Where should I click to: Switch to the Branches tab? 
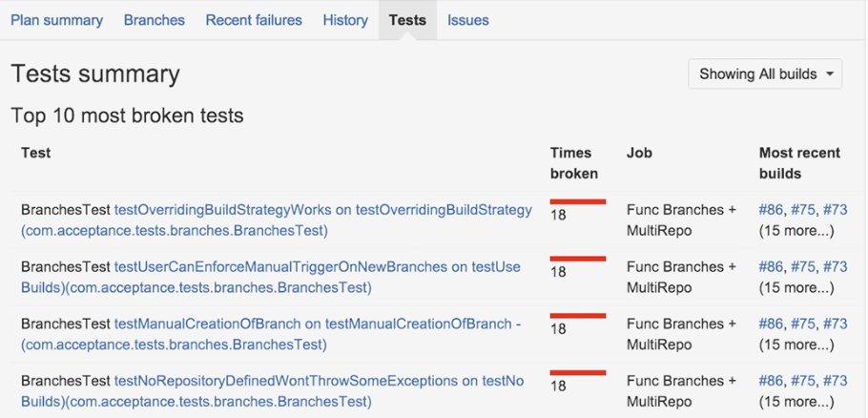pyautogui.click(x=154, y=20)
